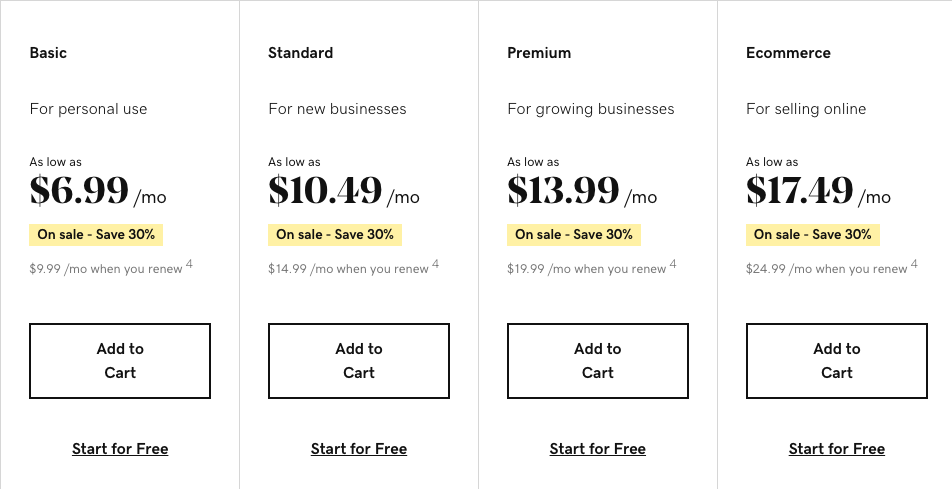
Task: Click Premium's On sale - Save 30% badge
Action: 574,234
